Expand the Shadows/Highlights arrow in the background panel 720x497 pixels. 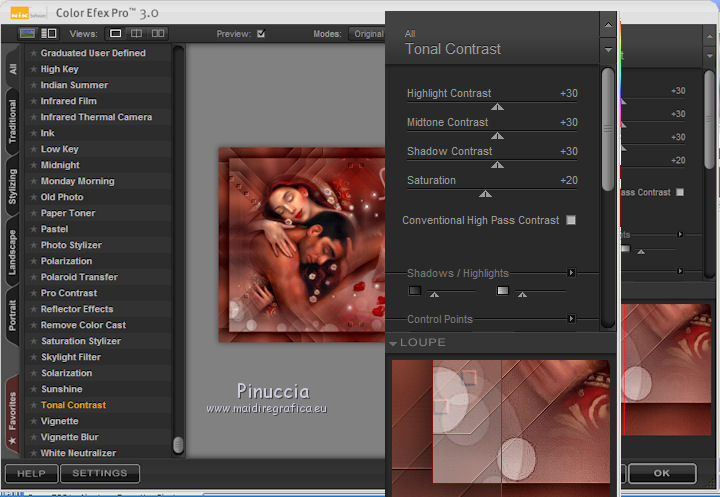coord(680,234)
